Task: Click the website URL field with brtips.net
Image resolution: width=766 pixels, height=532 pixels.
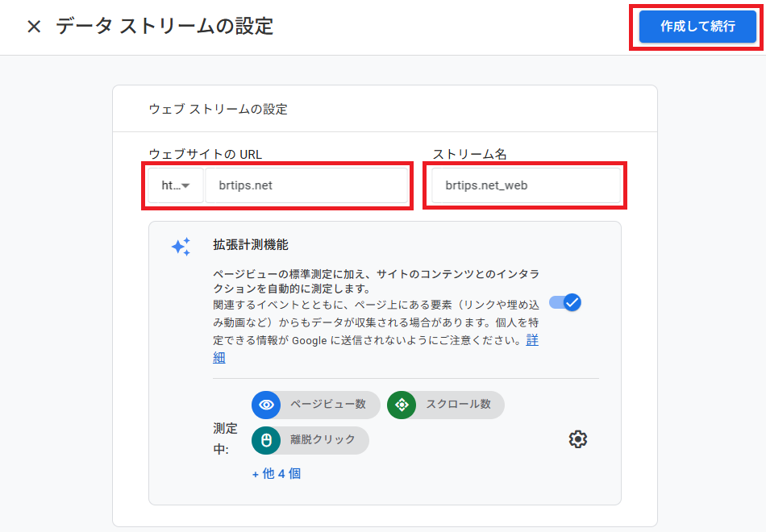Action: (x=306, y=185)
